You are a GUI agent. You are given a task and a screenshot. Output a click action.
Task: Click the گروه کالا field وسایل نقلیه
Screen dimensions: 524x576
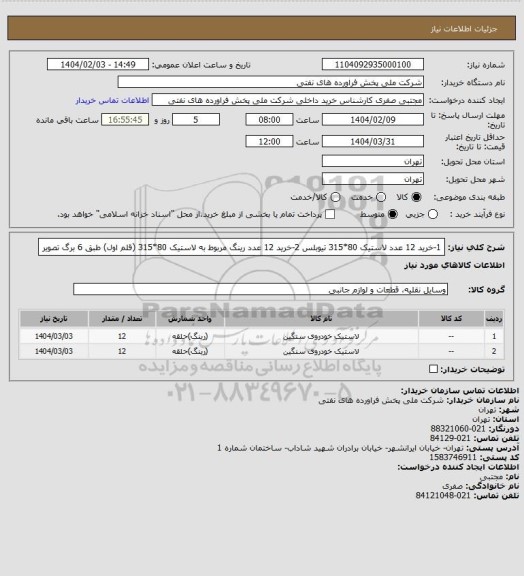click(260, 289)
